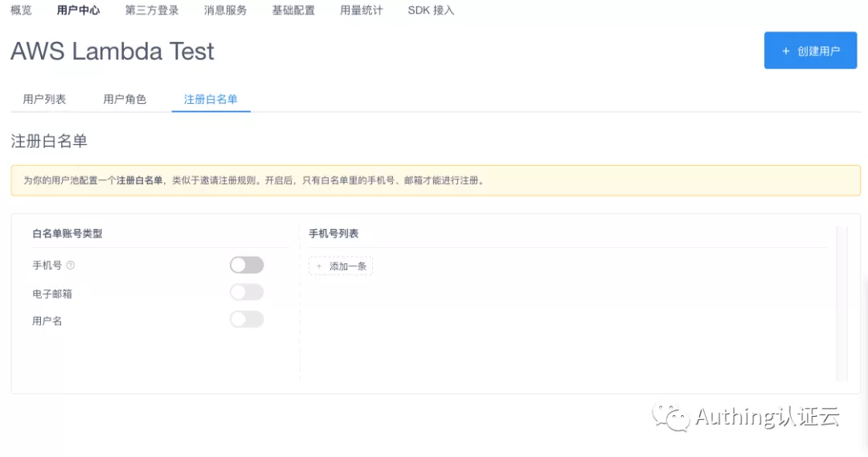868x457 pixels.
Task: Open the SDK 接入 menu item
Action: pyautogui.click(x=431, y=10)
